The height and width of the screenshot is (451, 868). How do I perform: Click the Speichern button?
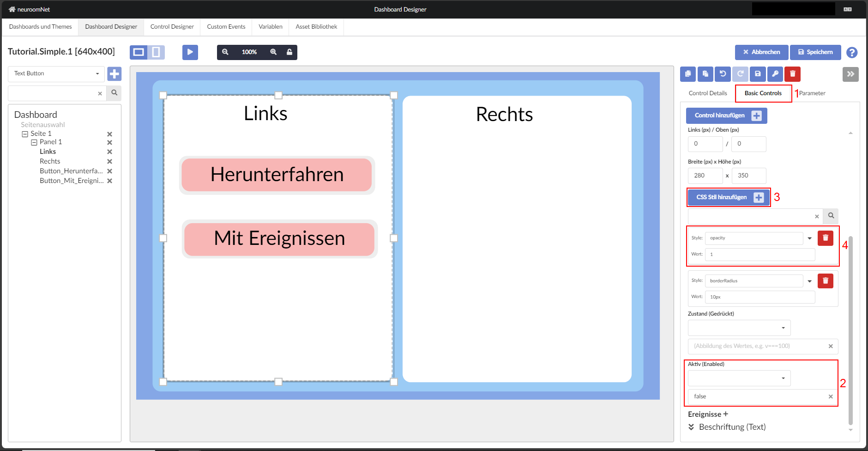[x=815, y=52]
